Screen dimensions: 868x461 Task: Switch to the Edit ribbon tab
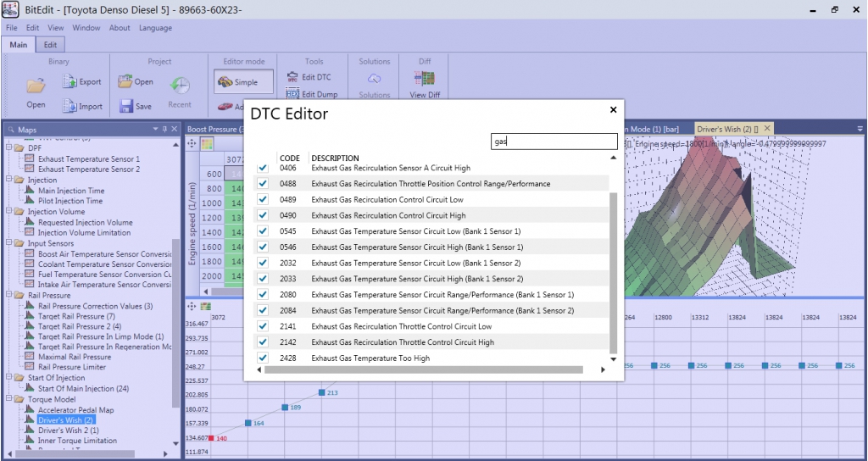50,45
